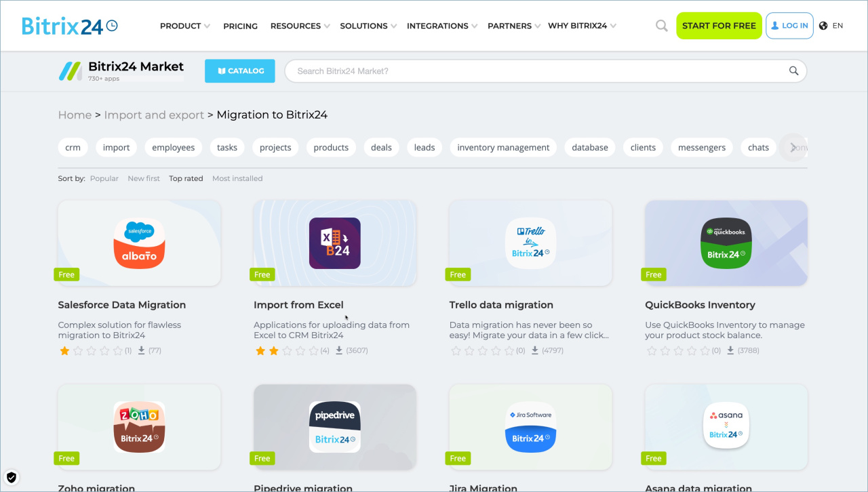Click the download icon for Salesforce Data Migration
Image resolution: width=868 pixels, height=492 pixels.
click(141, 350)
